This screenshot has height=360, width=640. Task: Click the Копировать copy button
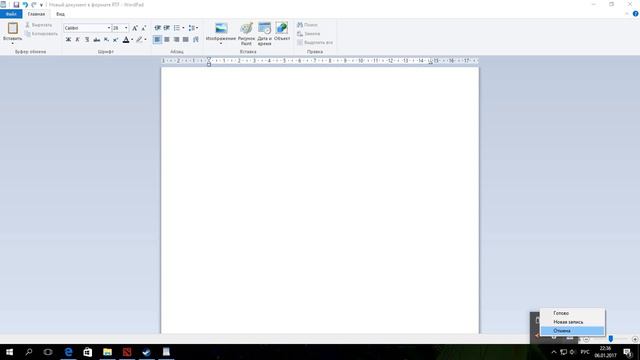41,34
